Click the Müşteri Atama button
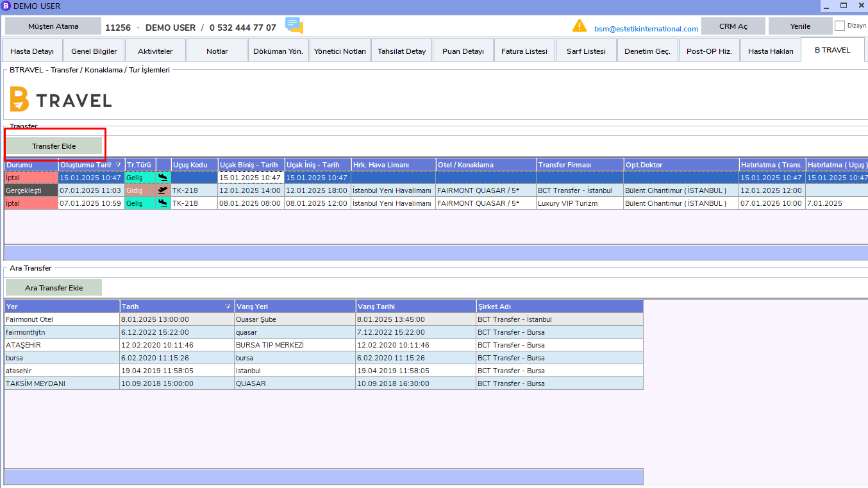Viewport: 868px width, 488px height. tap(53, 26)
